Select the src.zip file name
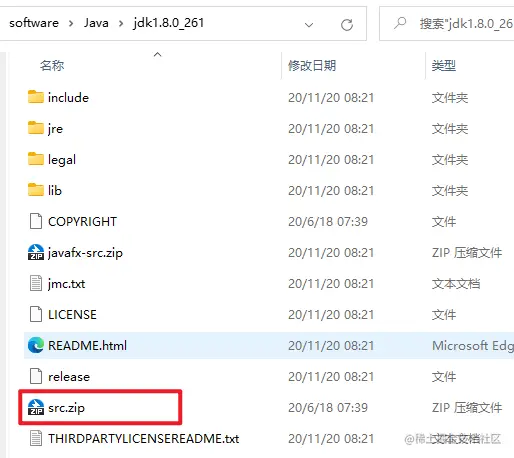 click(x=66, y=408)
